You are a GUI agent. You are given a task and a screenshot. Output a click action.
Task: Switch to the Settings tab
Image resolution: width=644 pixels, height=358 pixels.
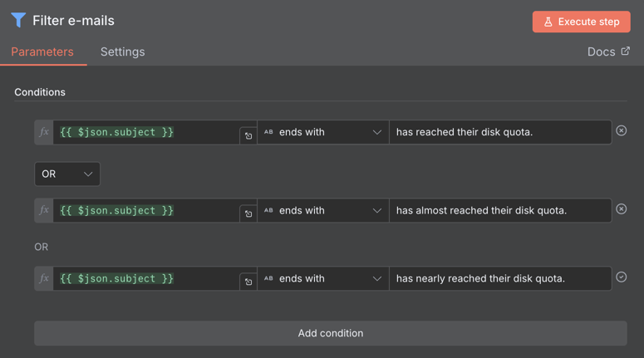point(122,51)
